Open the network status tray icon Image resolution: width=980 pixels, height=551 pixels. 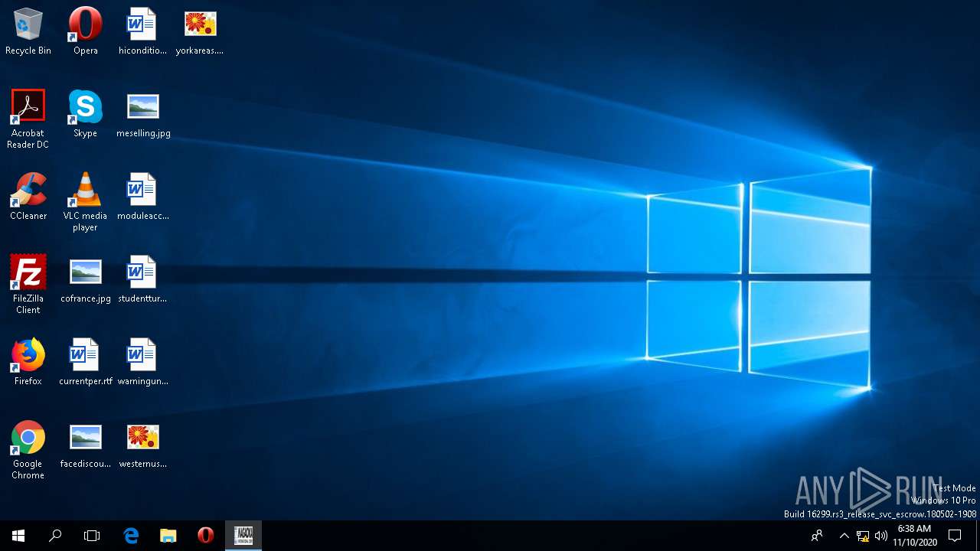863,536
